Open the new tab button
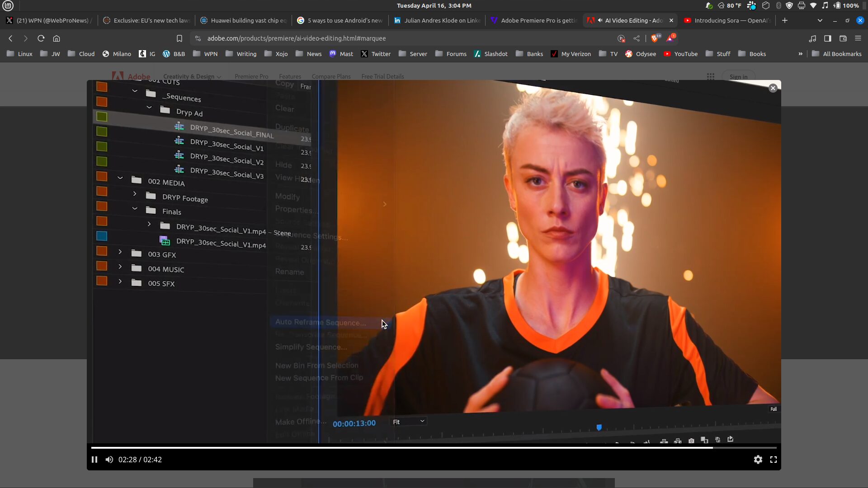Image resolution: width=868 pixels, height=488 pixels. pyautogui.click(x=785, y=20)
